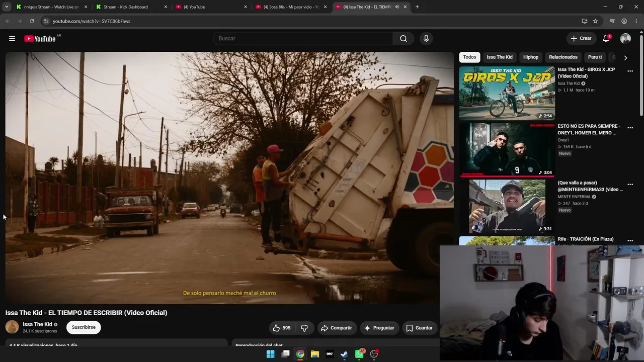Open Task View on the taskbar
This screenshot has width=644, height=362.
285,354
